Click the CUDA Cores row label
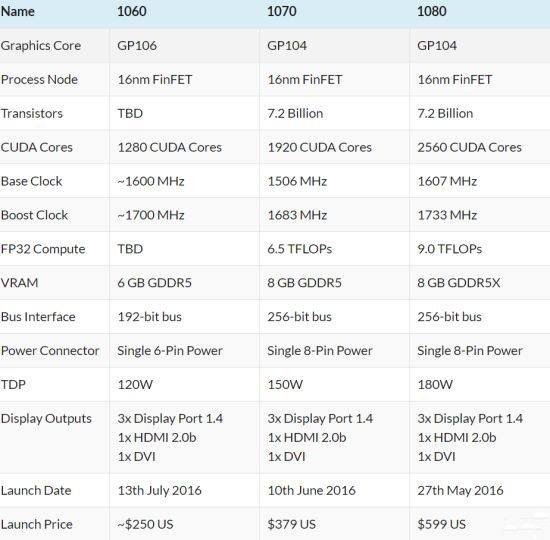Image resolution: width=550 pixels, height=540 pixels. (37, 147)
